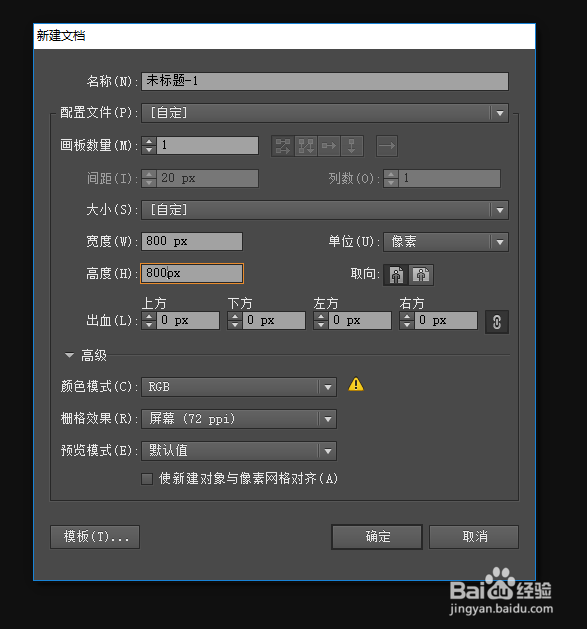587x629 pixels.
Task: Open the 颜色模式 color mode dropdown
Action: tap(239, 387)
